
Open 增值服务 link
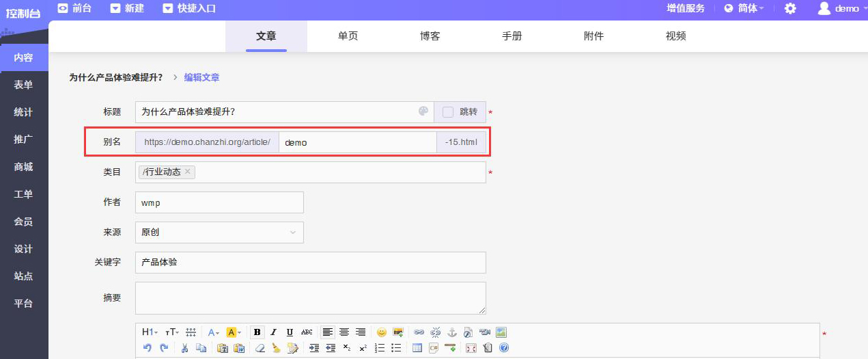point(686,8)
